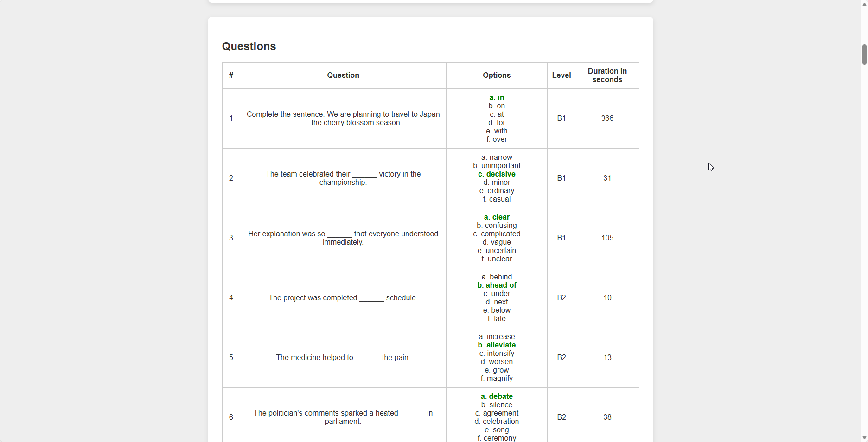
Task: Click the scroll up arrow of the page scrollbar
Action: click(x=864, y=4)
